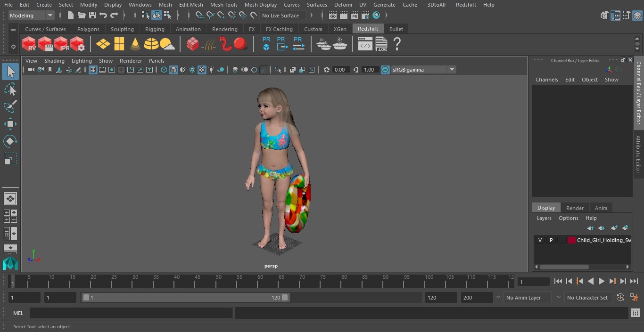Open the Channels menu in Channel Box
This screenshot has width=644, height=332.
[546, 80]
